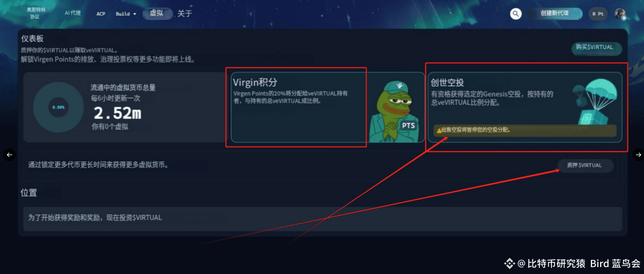
Task: Go to next image with right arrow
Action: (638, 155)
